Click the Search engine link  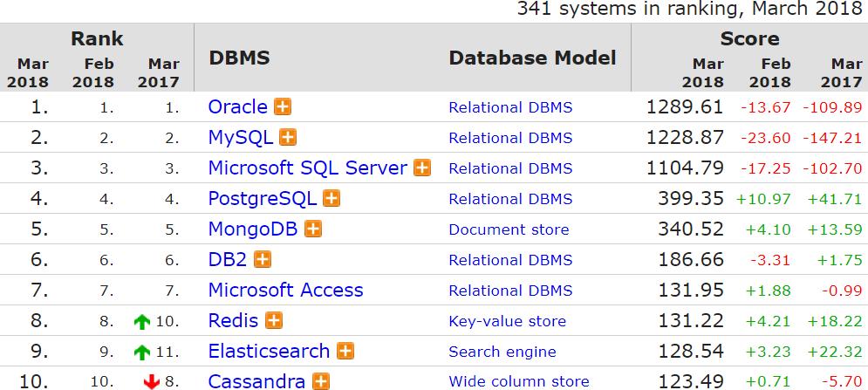pos(502,352)
